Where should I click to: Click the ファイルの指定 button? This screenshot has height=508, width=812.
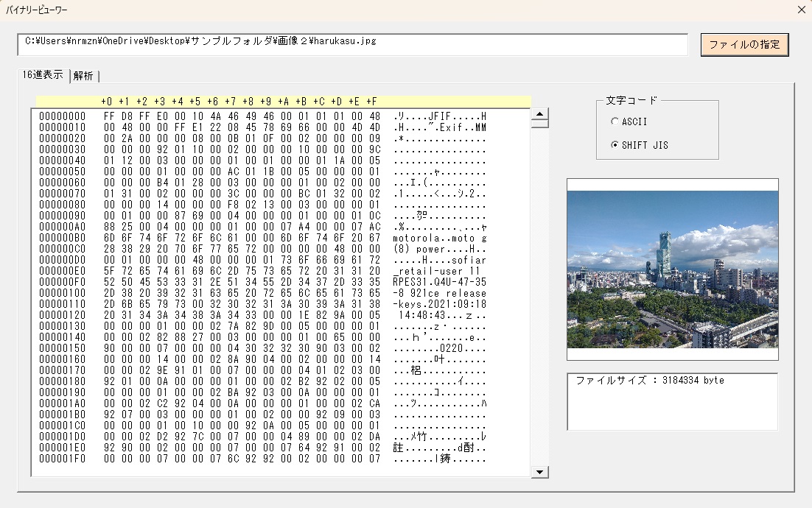coord(744,44)
